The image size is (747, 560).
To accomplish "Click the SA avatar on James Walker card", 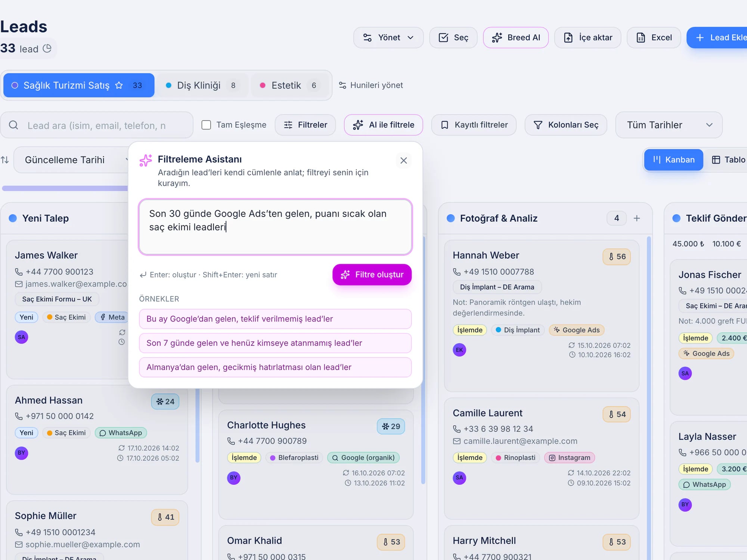I will coord(22,337).
